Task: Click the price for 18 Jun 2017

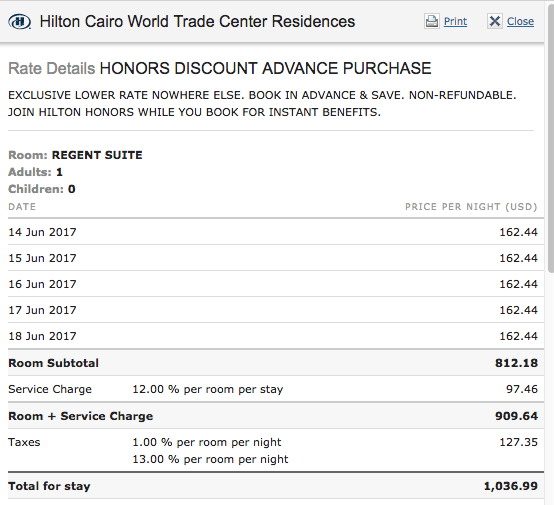Action: click(518, 336)
